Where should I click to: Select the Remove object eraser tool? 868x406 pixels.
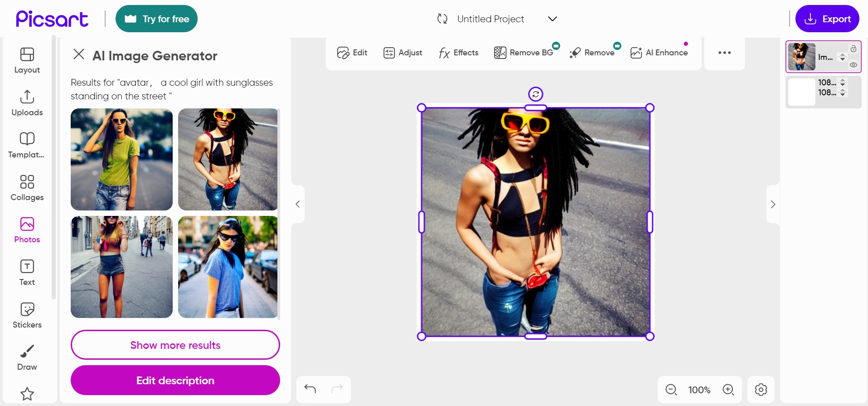click(x=592, y=53)
